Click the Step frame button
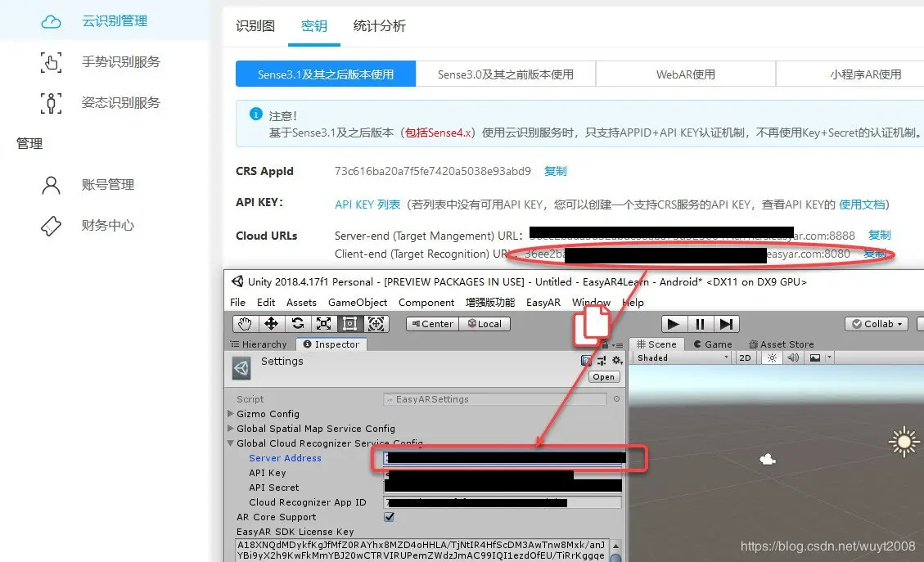 tap(726, 324)
